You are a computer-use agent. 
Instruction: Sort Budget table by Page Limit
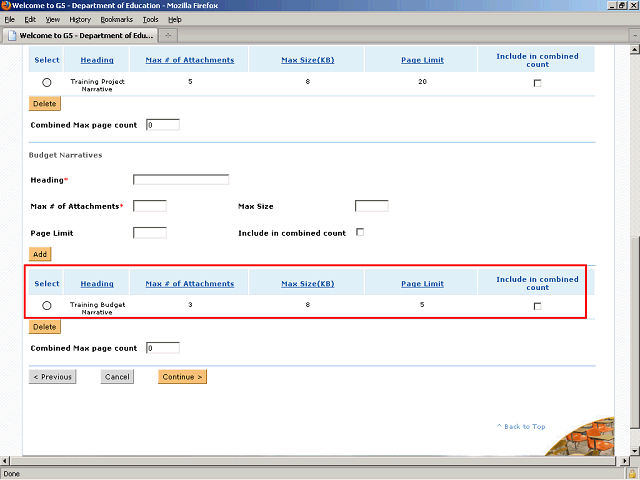[x=422, y=284]
